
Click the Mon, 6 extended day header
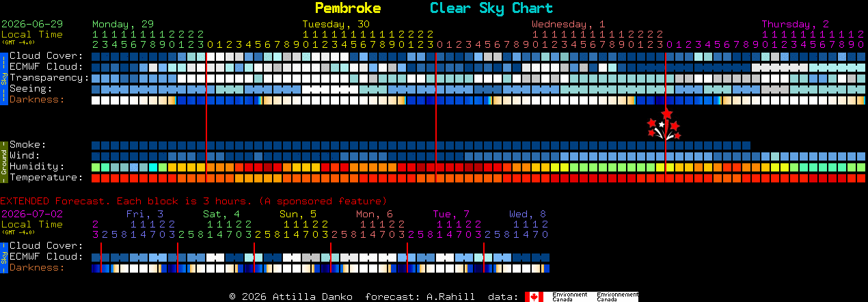point(375,213)
